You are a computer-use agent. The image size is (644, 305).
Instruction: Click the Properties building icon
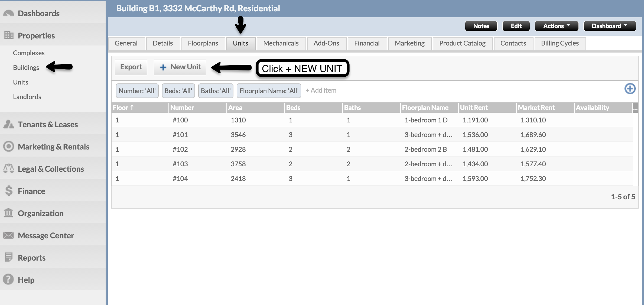click(9, 35)
